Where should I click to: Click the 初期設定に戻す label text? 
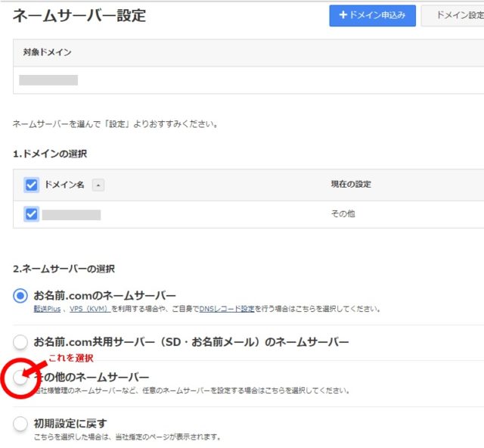click(x=70, y=423)
